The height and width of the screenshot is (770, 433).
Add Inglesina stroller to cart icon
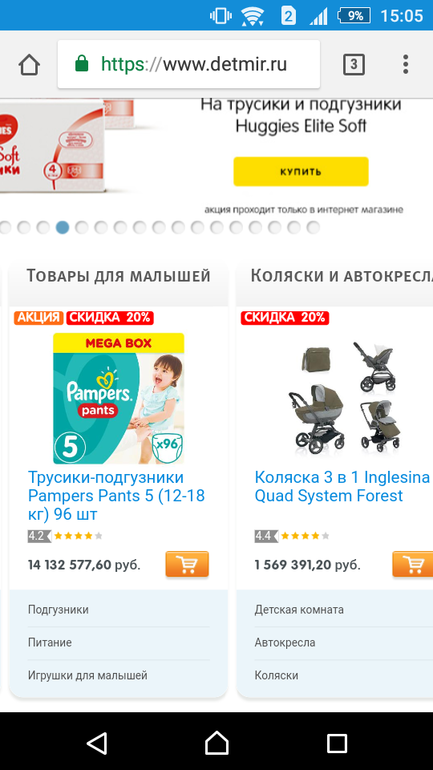coord(413,564)
